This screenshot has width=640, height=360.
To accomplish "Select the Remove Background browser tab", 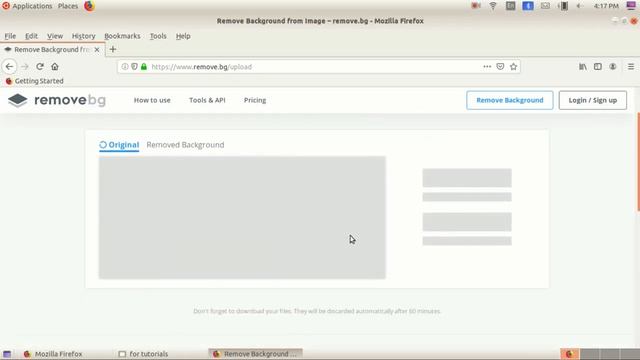I will point(52,49).
